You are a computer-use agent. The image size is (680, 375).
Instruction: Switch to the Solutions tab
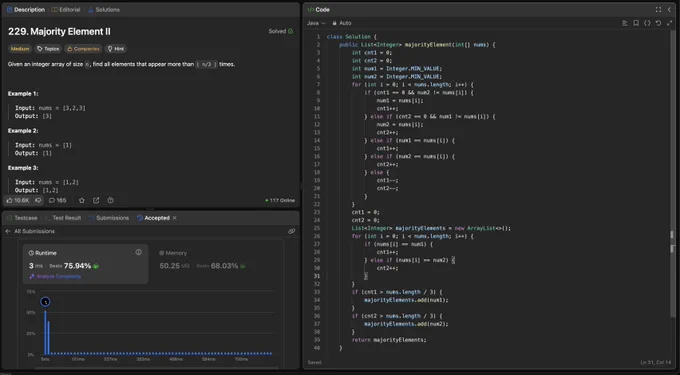pos(104,10)
